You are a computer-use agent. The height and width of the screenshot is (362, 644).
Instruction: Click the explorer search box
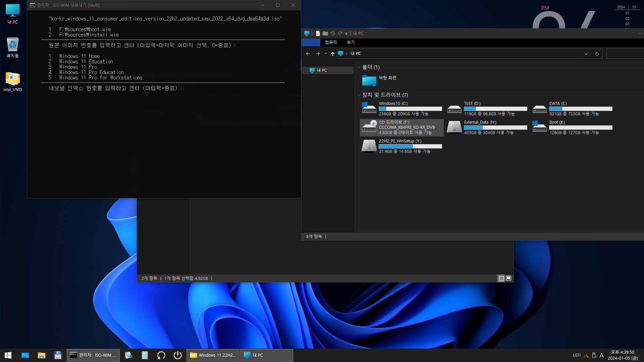(625, 54)
